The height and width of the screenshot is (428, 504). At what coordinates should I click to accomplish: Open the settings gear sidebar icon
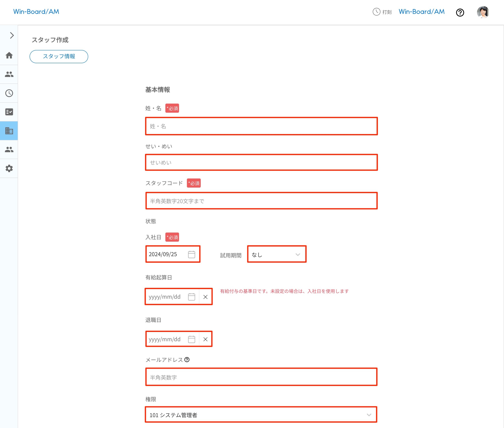(9, 168)
